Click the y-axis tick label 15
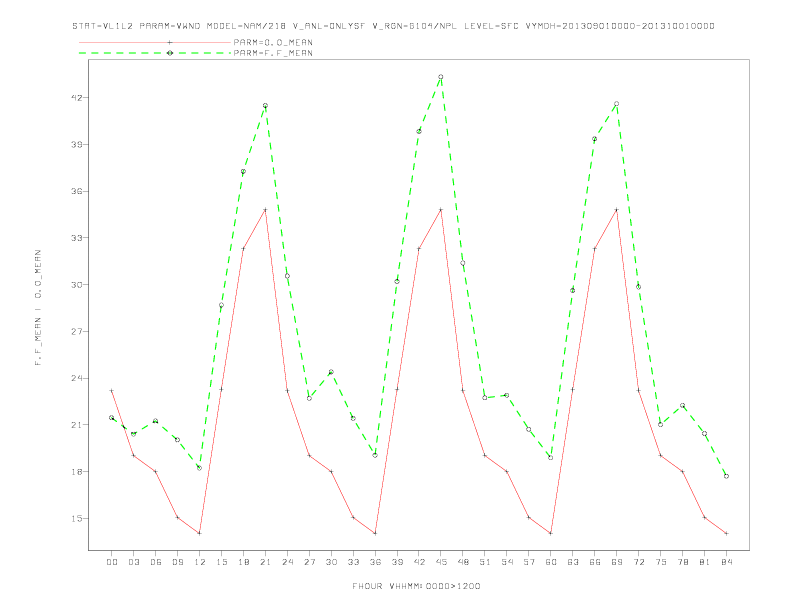This screenshot has height=612, width=792. 77,519
